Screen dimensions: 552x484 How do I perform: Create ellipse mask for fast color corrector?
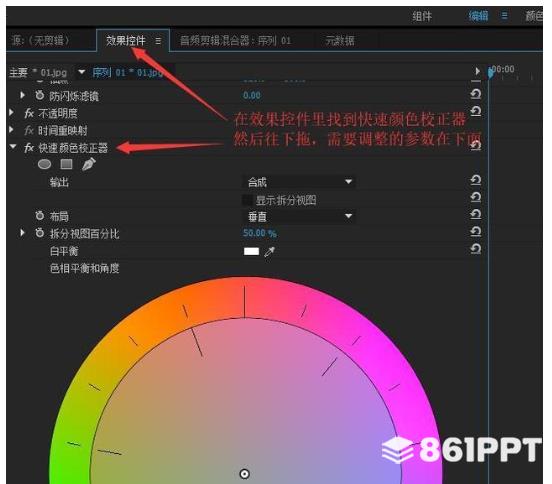[x=44, y=164]
